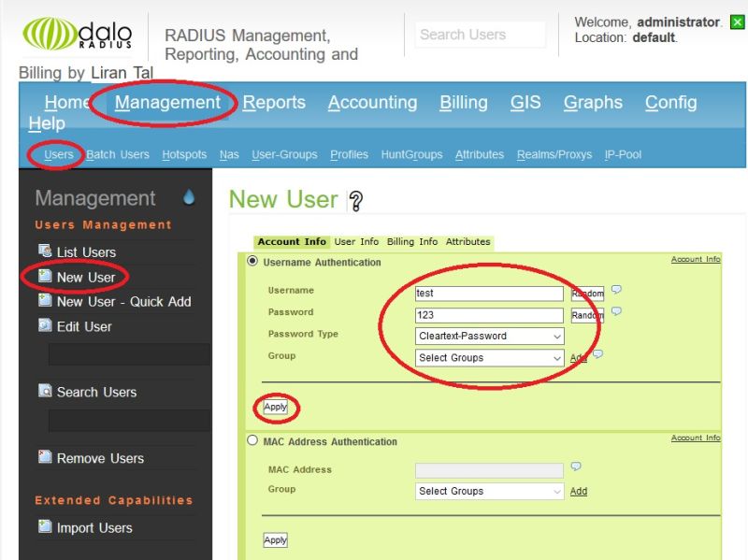The image size is (748, 560).
Task: Click the New User sidebar icon
Action: tap(45, 276)
